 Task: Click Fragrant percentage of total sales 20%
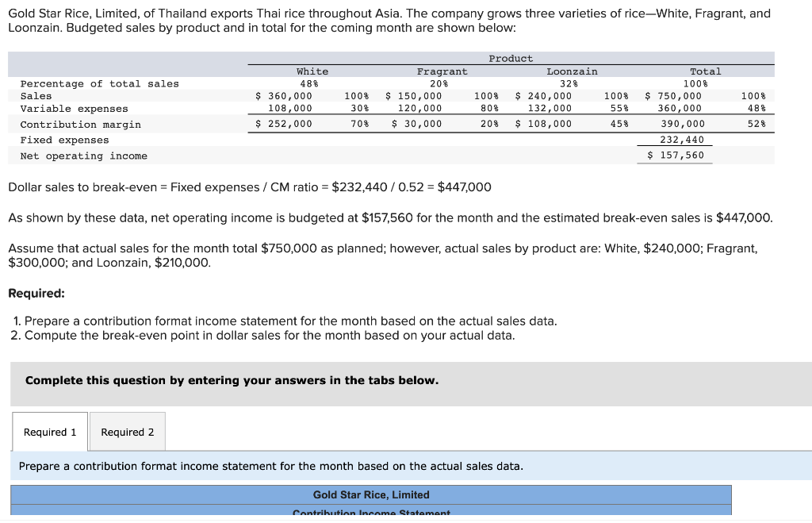coord(439,83)
